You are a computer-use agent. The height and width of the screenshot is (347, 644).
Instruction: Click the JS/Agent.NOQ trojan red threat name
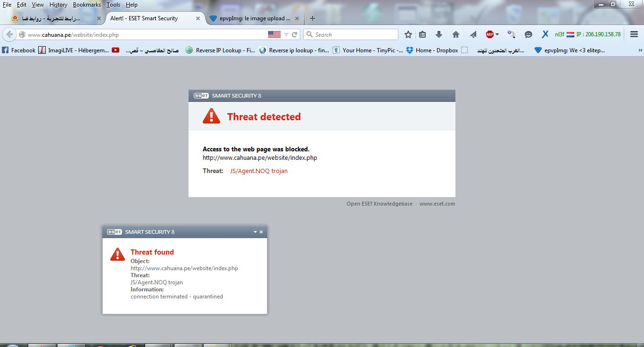[259, 171]
